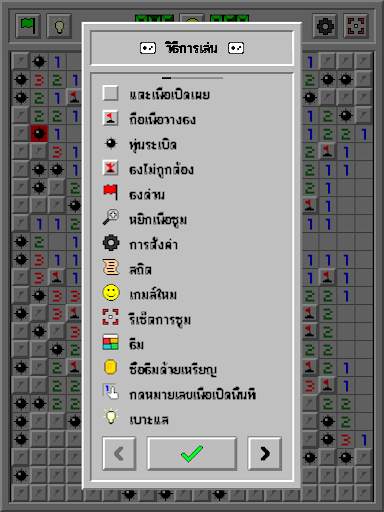
Task: Click the 'ธีม' label
Action: tap(136, 344)
